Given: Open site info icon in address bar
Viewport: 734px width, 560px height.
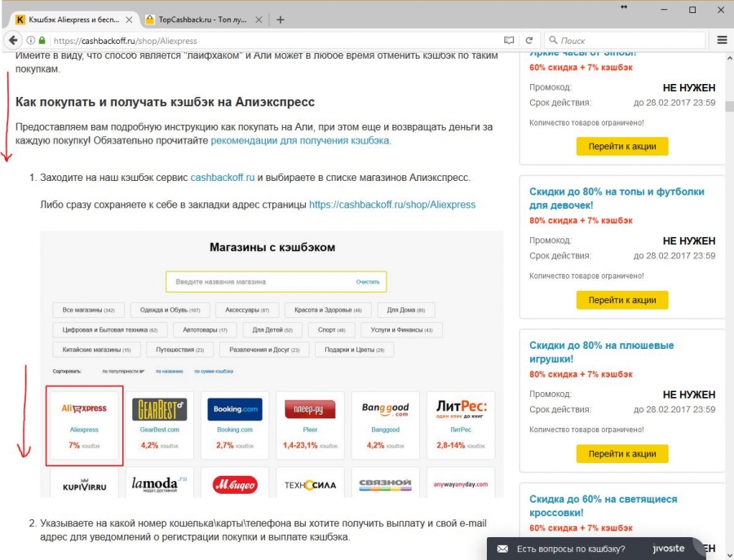Looking at the screenshot, I should [31, 41].
